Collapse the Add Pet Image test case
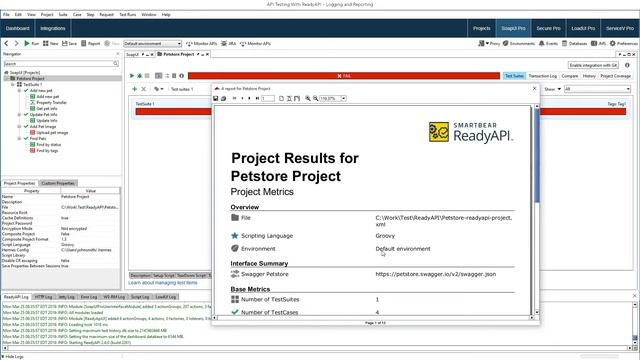 (x=19, y=127)
